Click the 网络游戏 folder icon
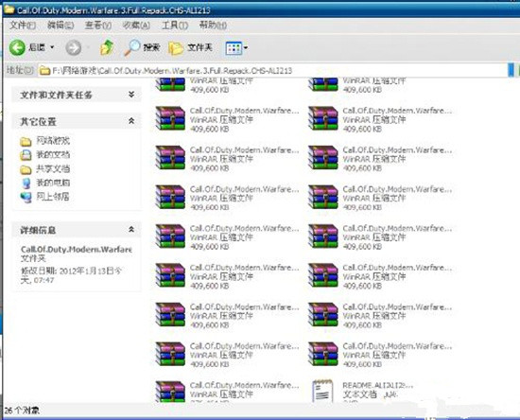Viewport: 520px width, 420px height. [x=26, y=142]
